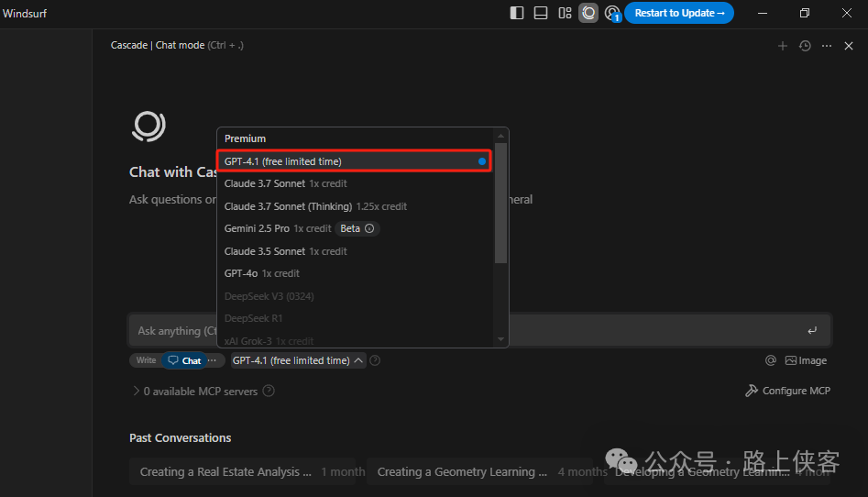Attach an Image to the chat
868x497 pixels.
[806, 360]
